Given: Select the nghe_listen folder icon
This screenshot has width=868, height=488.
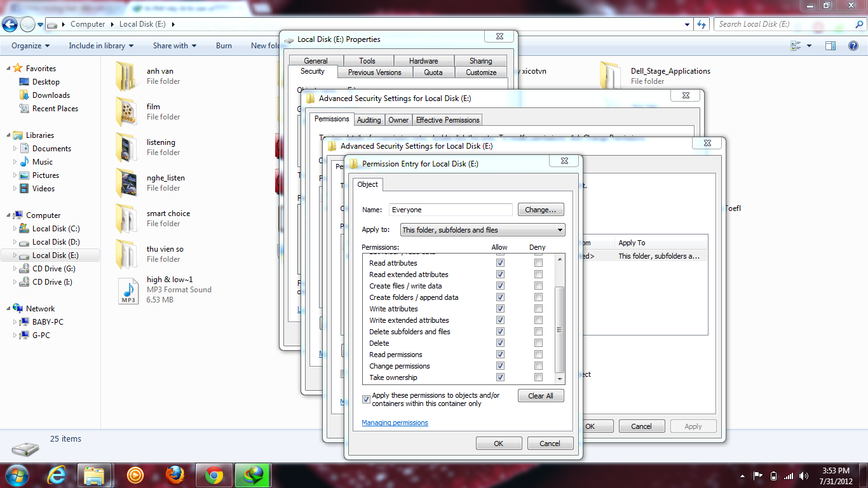Looking at the screenshot, I should pos(126,183).
